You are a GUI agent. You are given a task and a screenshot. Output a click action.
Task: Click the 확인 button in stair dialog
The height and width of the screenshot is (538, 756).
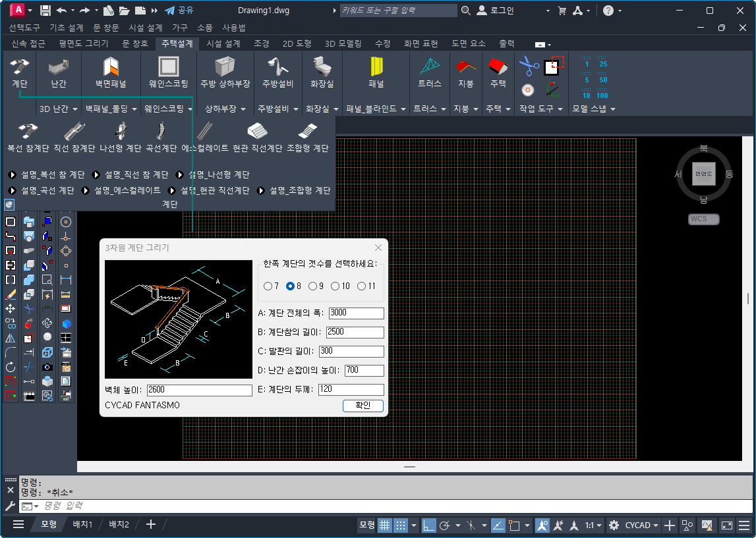tap(363, 406)
